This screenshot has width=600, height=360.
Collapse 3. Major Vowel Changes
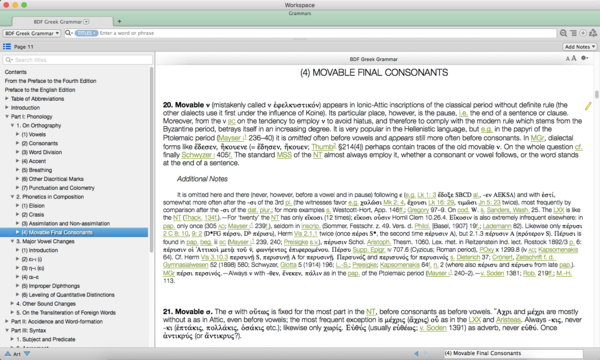[x=12, y=241]
